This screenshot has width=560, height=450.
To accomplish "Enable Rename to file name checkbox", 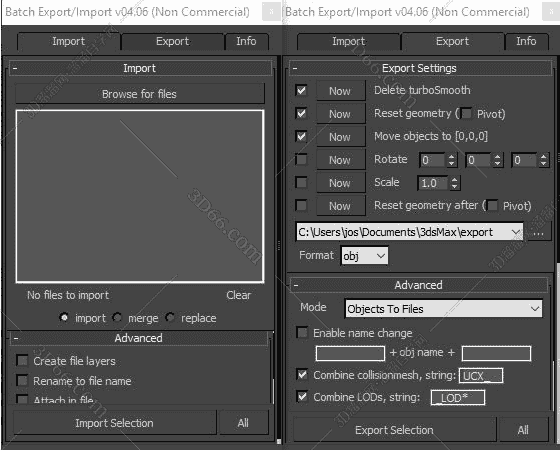I will 22,380.
